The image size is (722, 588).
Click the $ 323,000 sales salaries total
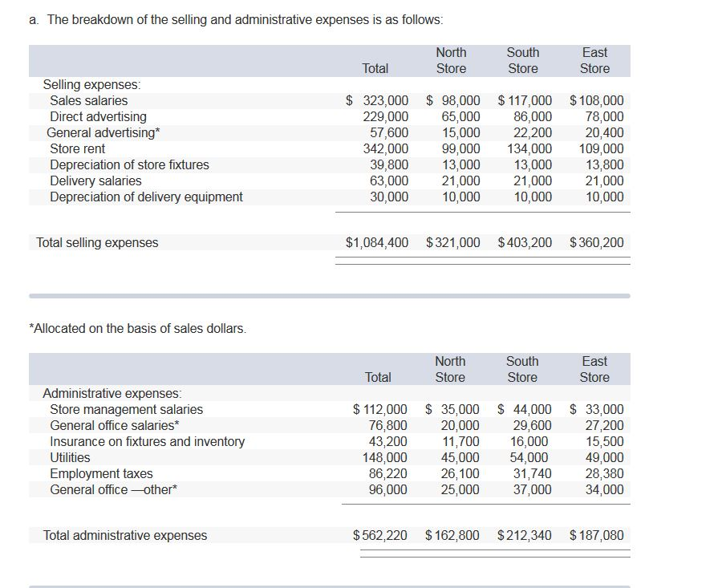(x=377, y=100)
